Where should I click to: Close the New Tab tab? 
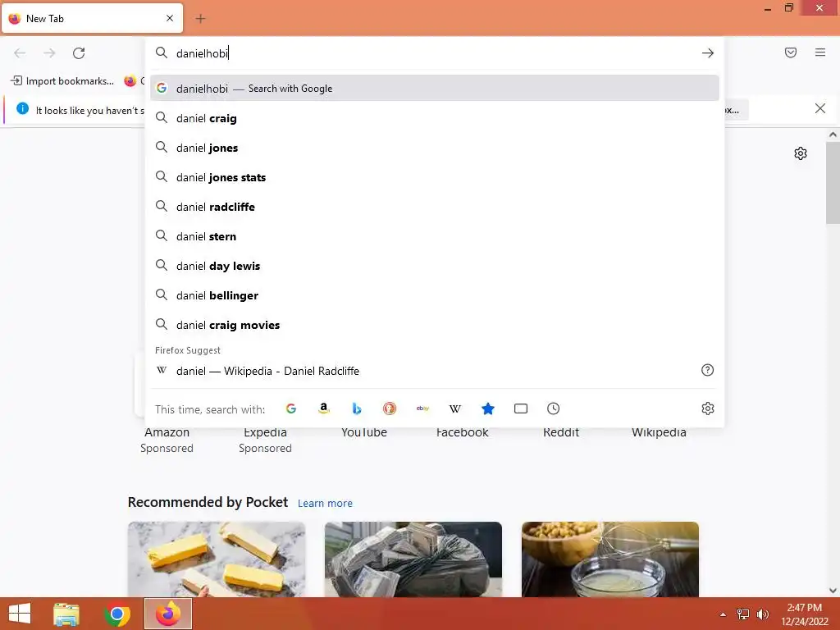tap(169, 18)
